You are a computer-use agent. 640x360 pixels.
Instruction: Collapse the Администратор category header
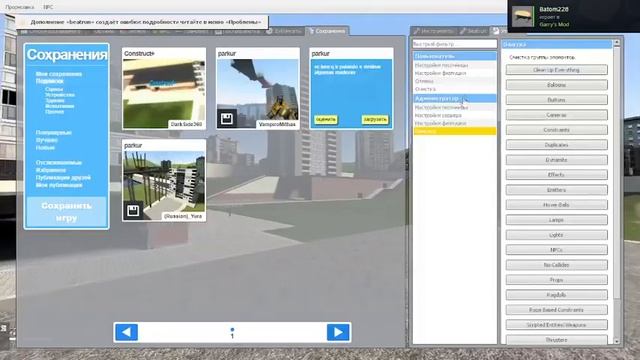click(455, 98)
